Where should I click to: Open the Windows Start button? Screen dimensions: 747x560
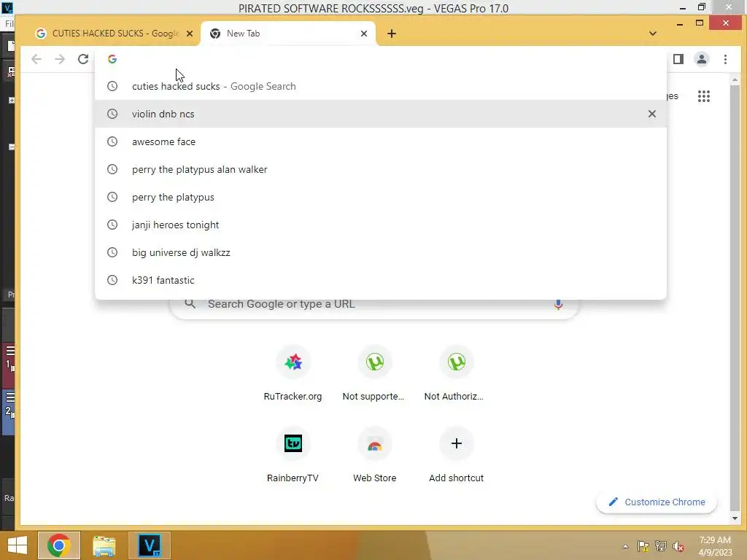pyautogui.click(x=18, y=545)
